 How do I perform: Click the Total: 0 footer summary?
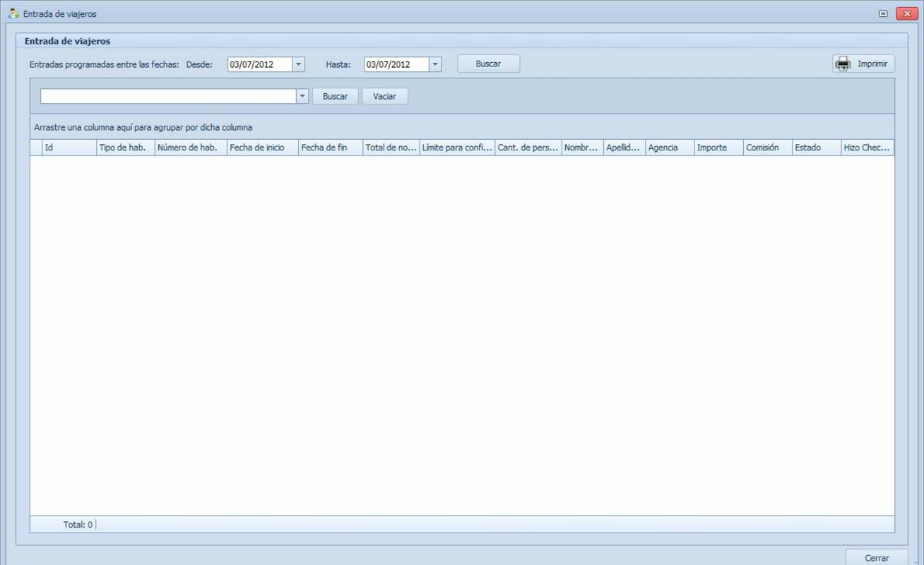point(78,525)
